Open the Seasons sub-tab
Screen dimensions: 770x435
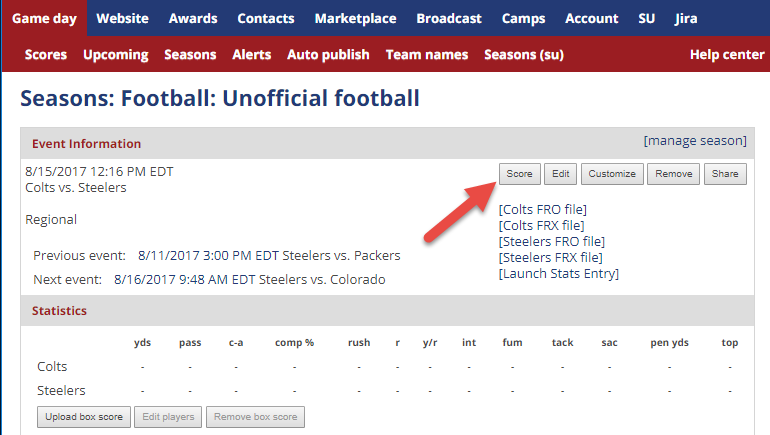[190, 54]
